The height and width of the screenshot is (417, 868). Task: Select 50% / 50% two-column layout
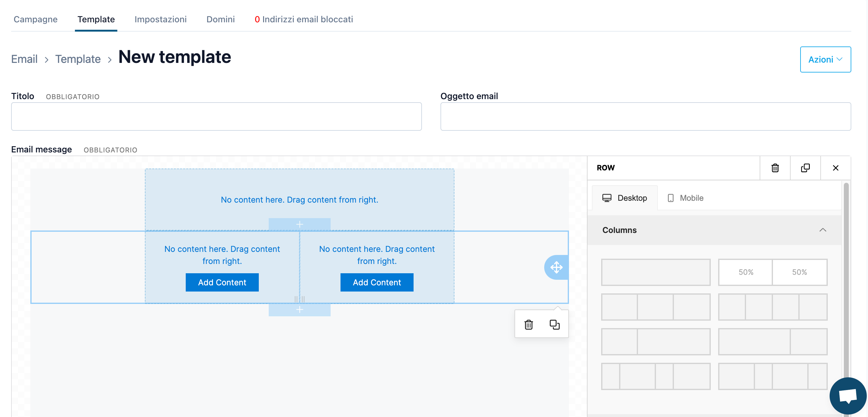pyautogui.click(x=773, y=272)
